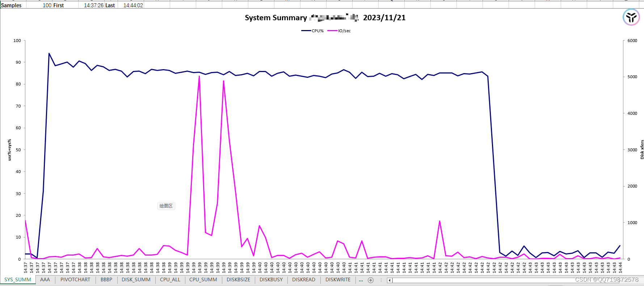The image size is (644, 286).
Task: Select the Samples cell
Action: click(13, 5)
